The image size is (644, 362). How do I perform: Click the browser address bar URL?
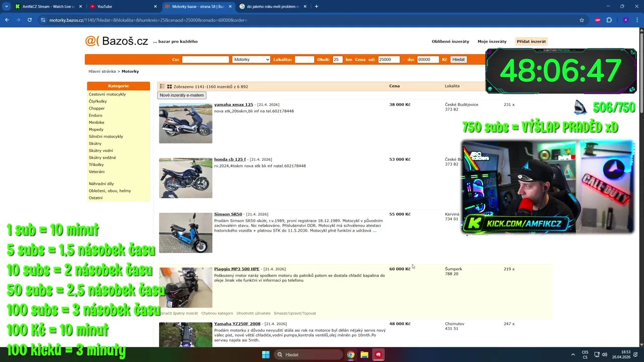[x=148, y=20]
